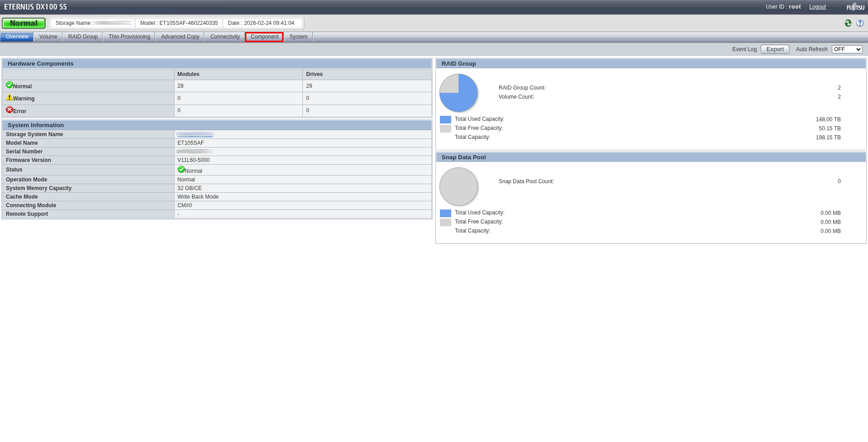Click the RAID Group pie chart
Viewport: 868px width, 442px height.
point(458,93)
